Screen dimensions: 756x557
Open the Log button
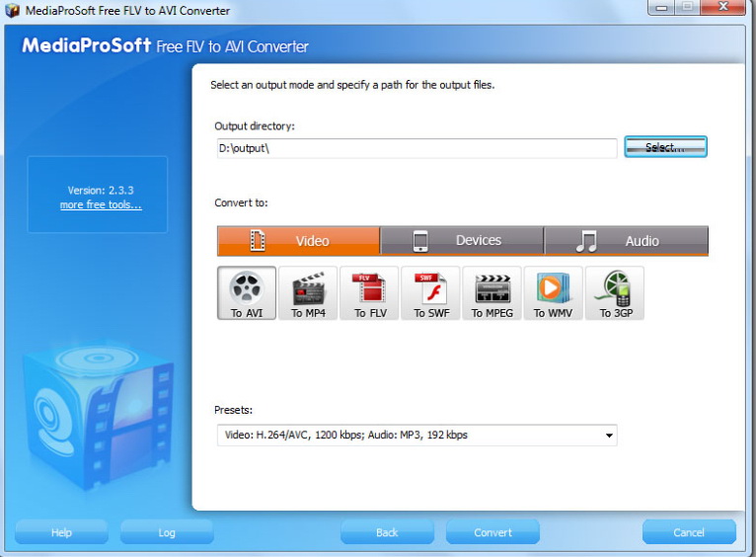(167, 532)
